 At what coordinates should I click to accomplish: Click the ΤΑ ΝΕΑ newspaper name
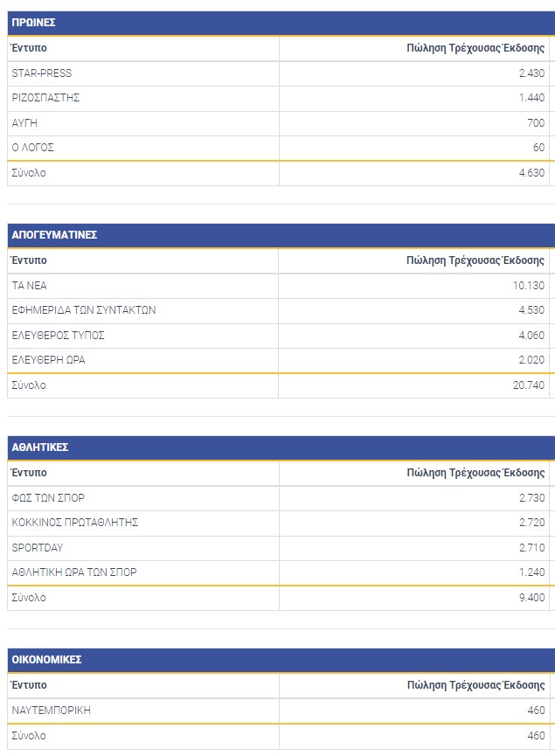pyautogui.click(x=31, y=286)
